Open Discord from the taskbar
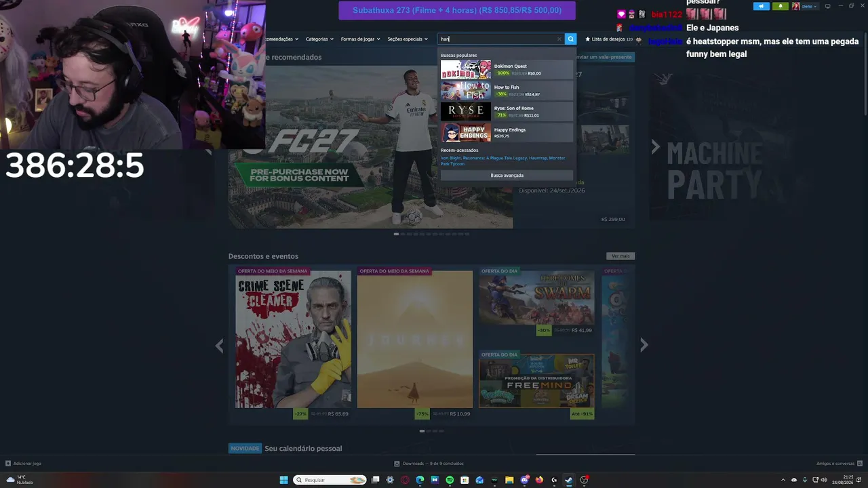 click(x=524, y=480)
